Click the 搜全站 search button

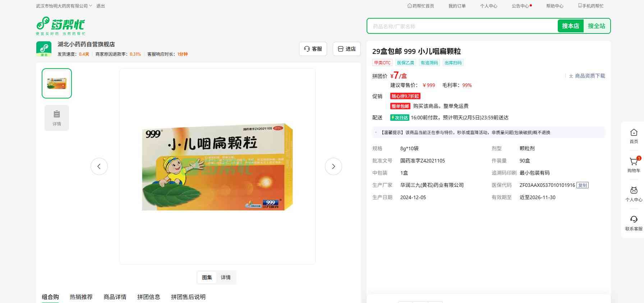596,26
